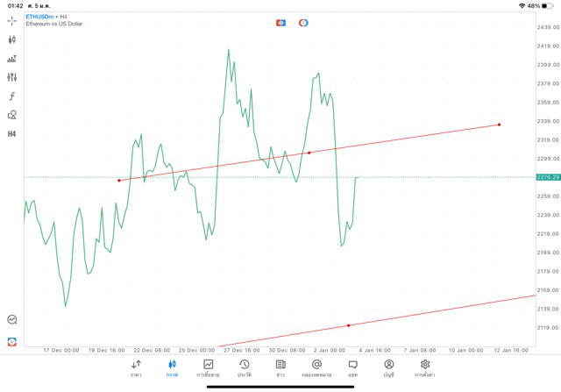Viewport: 561px width, 392px height.
Task: Open the H4 timeframe selector
Action: click(12, 134)
